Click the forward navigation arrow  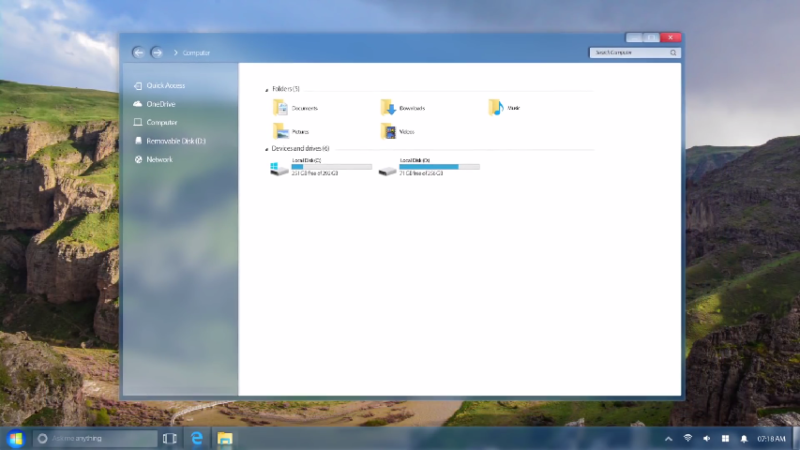coord(157,52)
